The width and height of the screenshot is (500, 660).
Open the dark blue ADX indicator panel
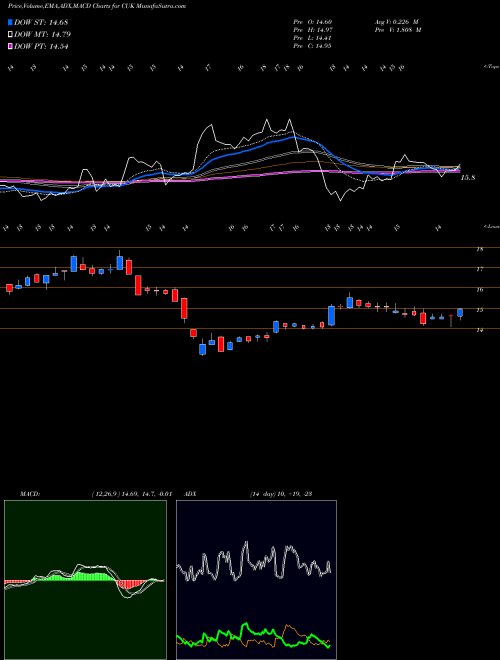pos(256,580)
